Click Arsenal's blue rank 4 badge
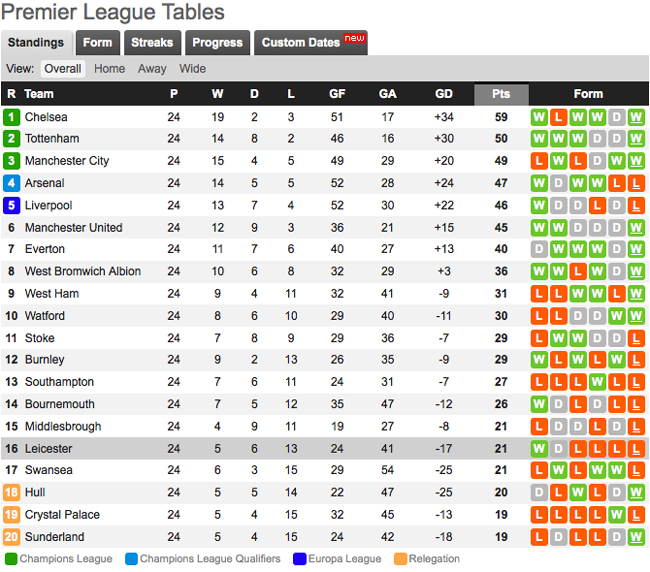This screenshot has width=650, height=572. (11, 183)
